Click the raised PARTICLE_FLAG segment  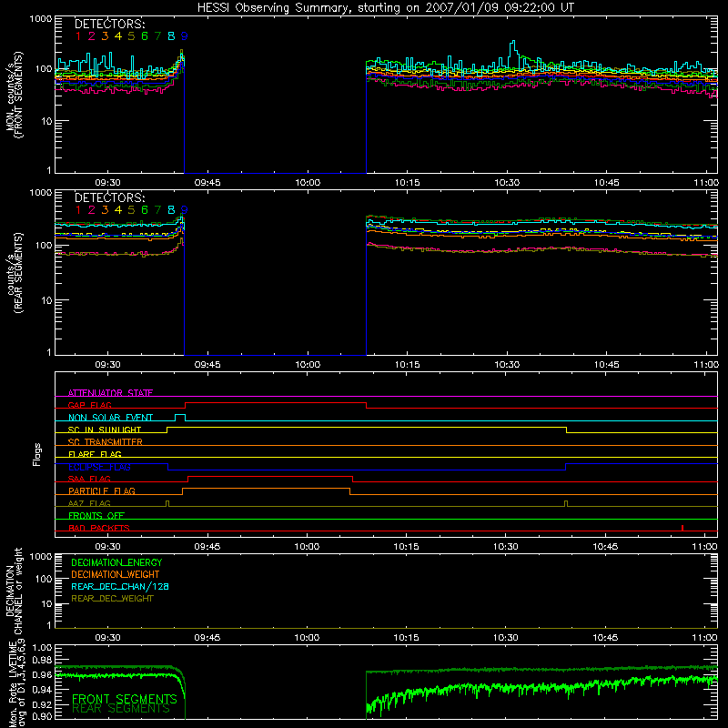(266, 489)
